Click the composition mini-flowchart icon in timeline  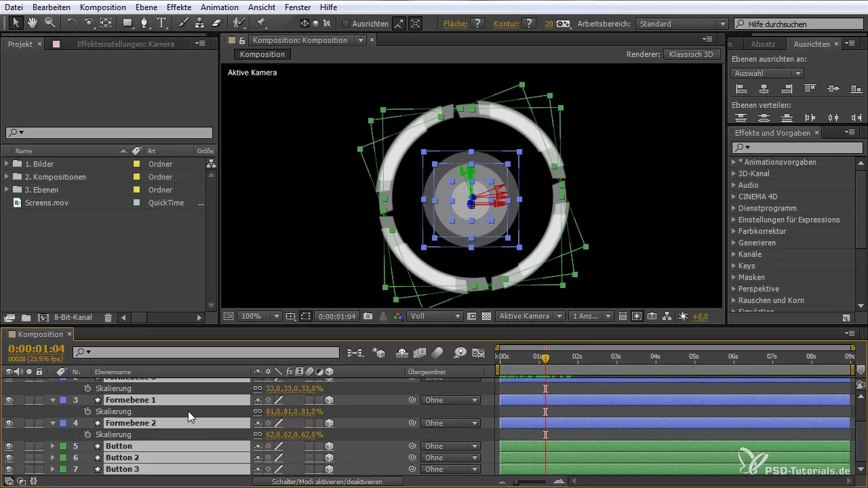click(x=355, y=352)
